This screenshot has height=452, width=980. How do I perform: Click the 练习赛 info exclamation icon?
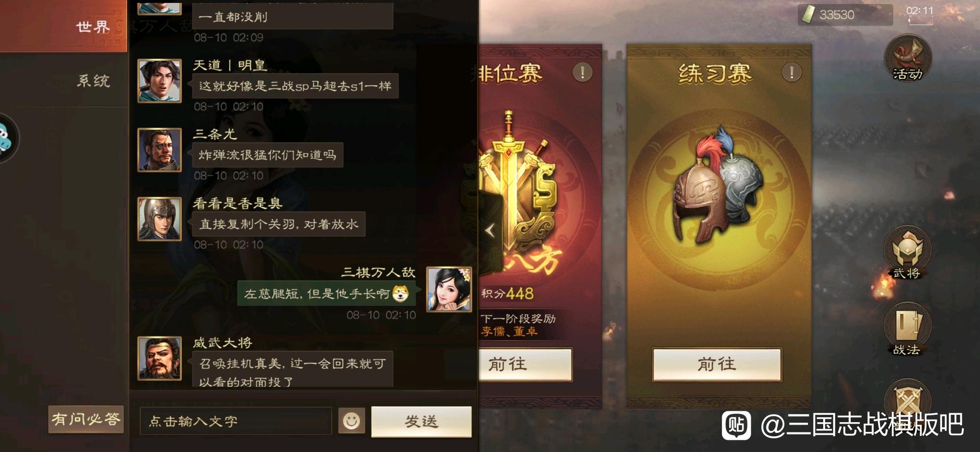791,72
